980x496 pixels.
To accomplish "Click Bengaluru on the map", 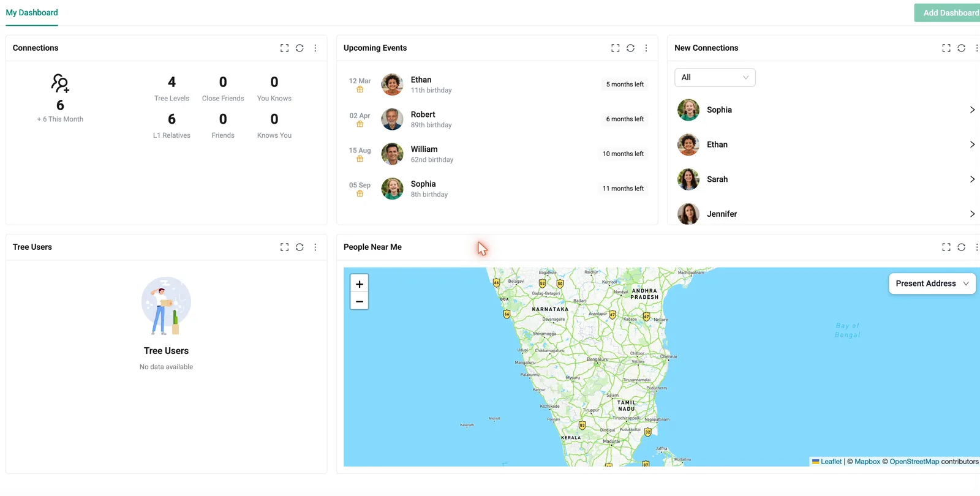I will [x=598, y=359].
